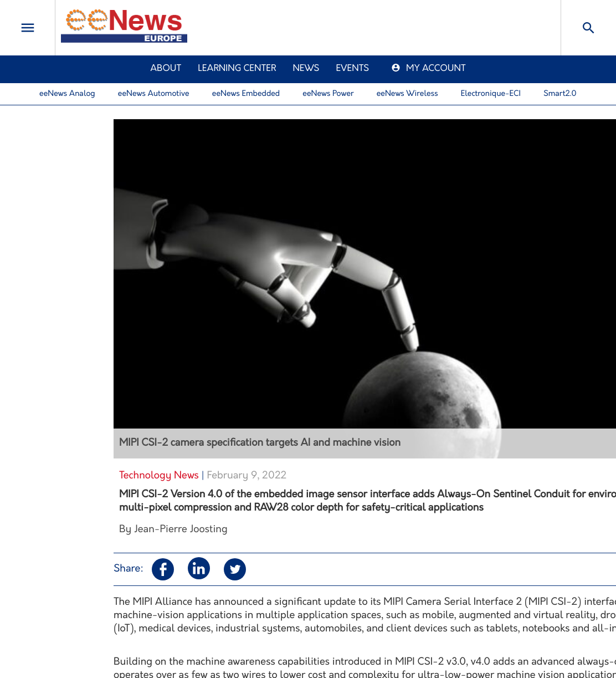Click paragraph starting Building on the machine awareness
Viewport: 616px width, 678px height.
(x=365, y=667)
